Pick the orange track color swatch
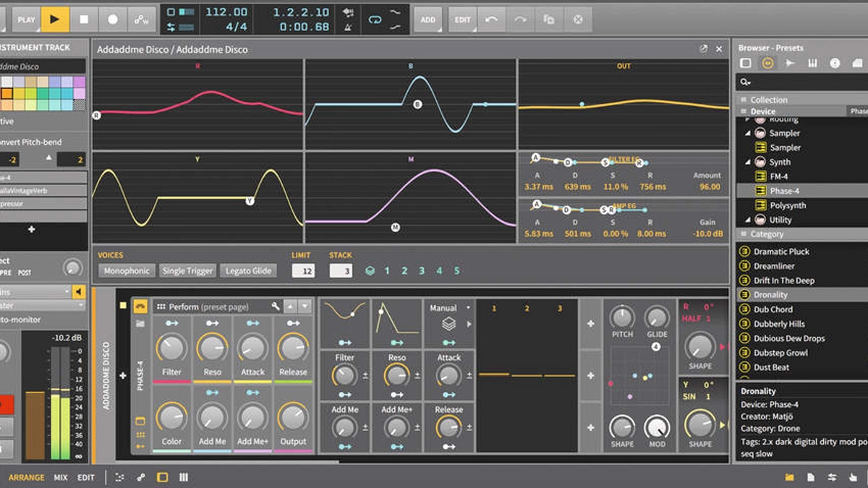Image resolution: width=868 pixels, height=488 pixels. pos(7,93)
